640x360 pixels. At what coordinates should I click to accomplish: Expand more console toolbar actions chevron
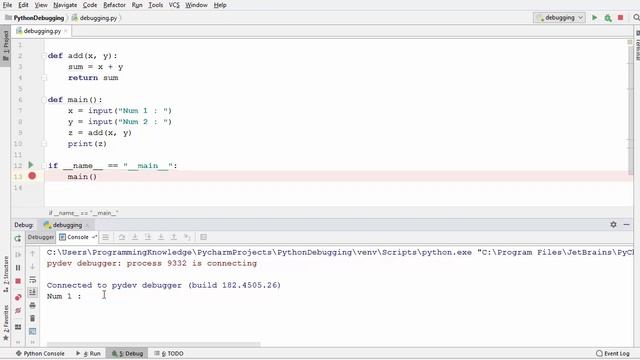(x=33, y=342)
